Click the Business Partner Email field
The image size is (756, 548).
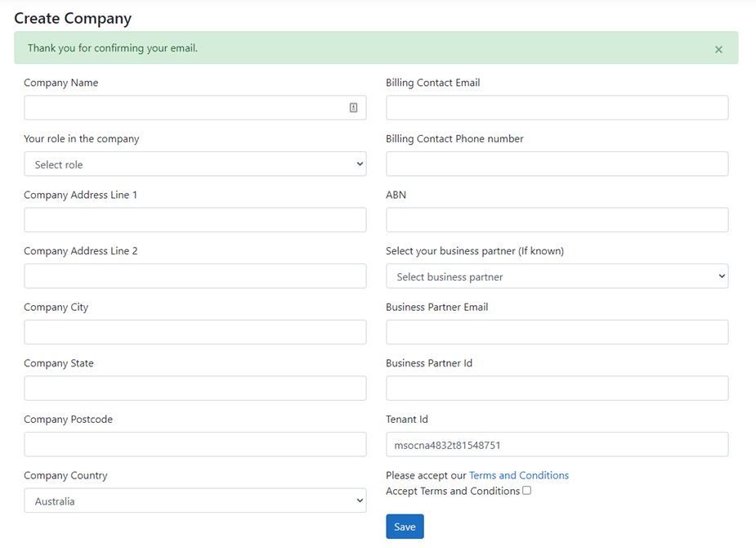[557, 332]
